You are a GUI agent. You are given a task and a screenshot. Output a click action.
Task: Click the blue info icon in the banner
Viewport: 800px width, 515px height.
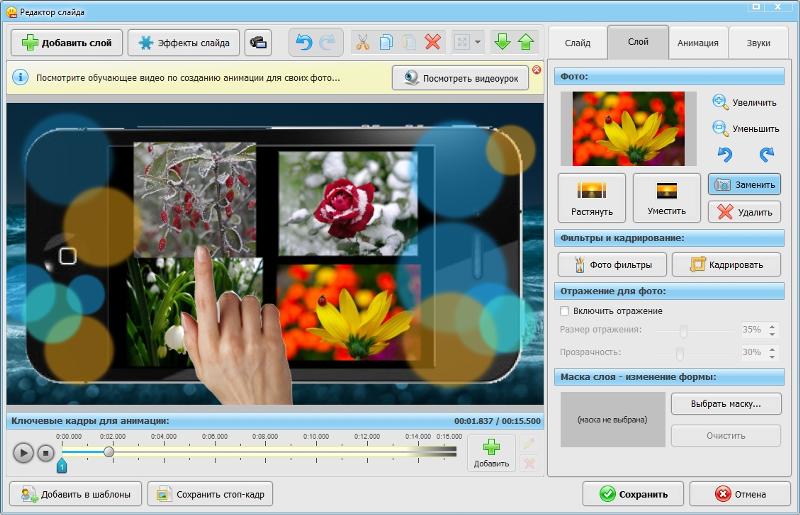[20, 78]
